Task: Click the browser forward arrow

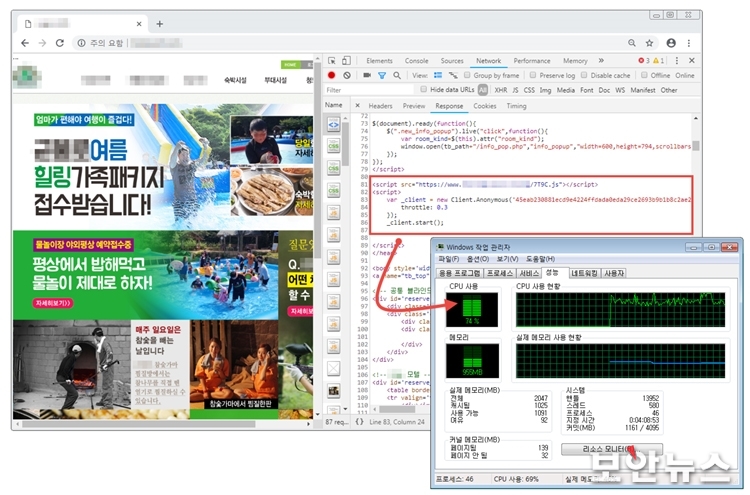Action: (43, 43)
